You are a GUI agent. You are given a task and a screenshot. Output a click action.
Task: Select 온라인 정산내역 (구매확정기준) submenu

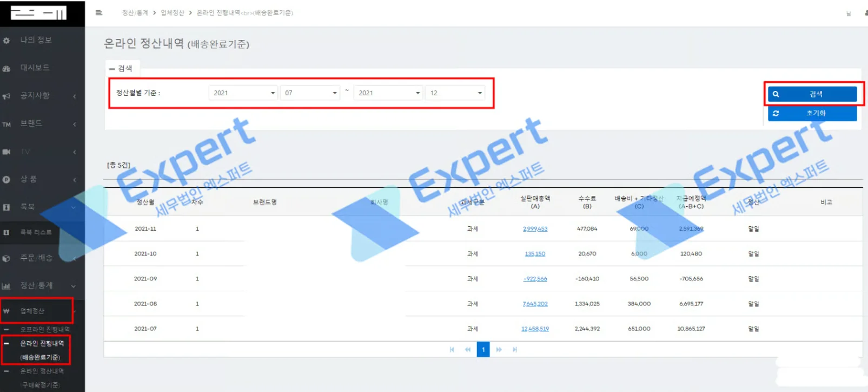[42, 378]
